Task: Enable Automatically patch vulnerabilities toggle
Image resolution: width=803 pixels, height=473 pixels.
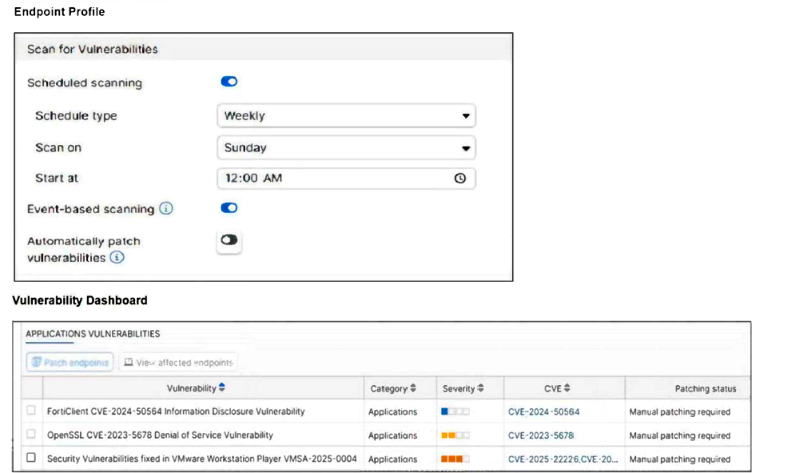Action: point(229,240)
